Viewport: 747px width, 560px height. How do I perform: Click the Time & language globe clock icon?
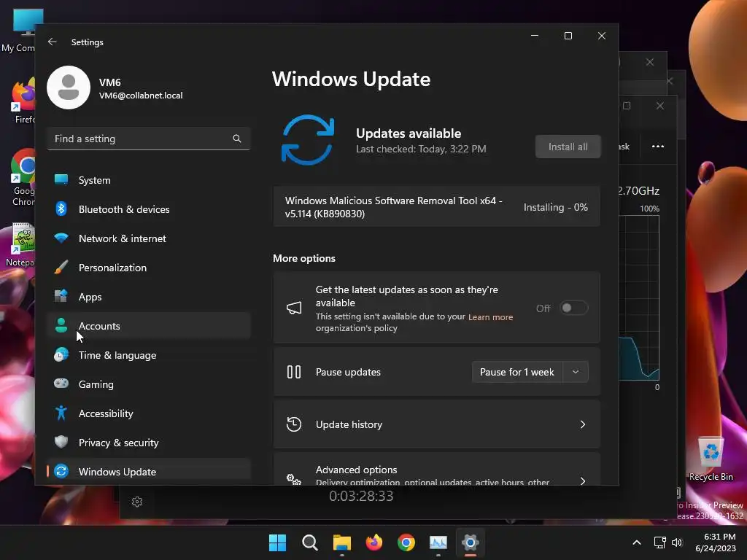click(61, 355)
